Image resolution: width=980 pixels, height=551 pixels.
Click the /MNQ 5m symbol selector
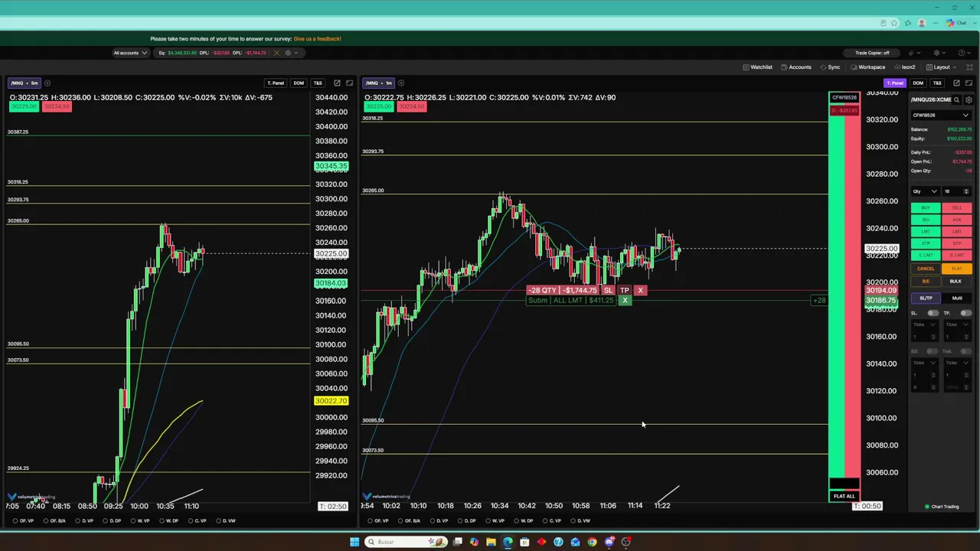[24, 83]
